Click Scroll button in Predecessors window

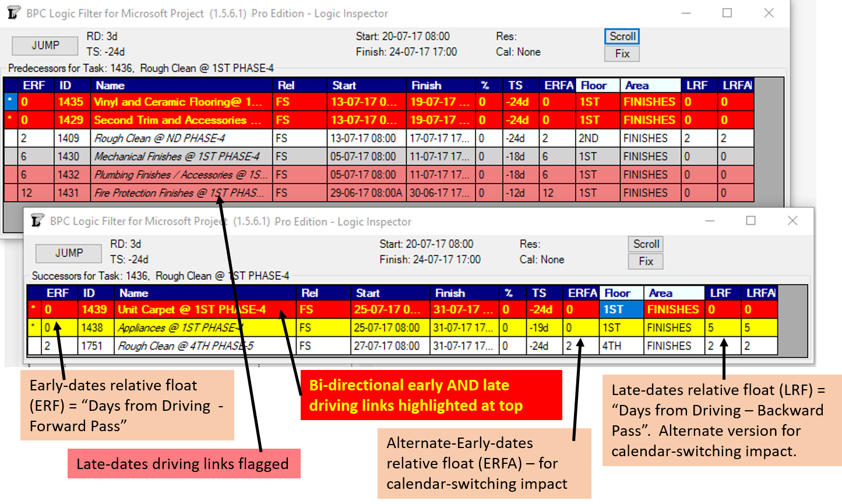pyautogui.click(x=622, y=36)
